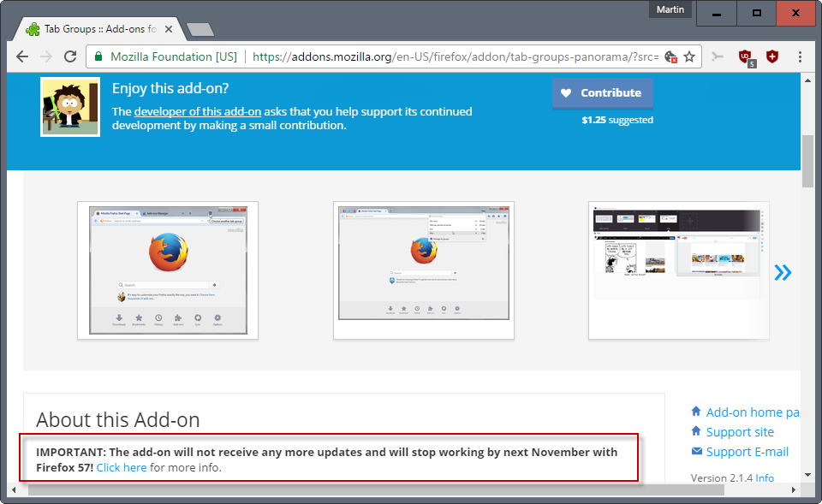Open the developer of this add-on link
Viewport: 822px width, 504px height.
(198, 111)
